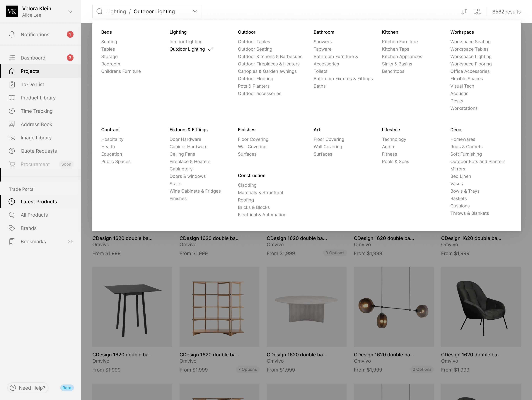Click Canopies & Garden awnings text

(267, 71)
